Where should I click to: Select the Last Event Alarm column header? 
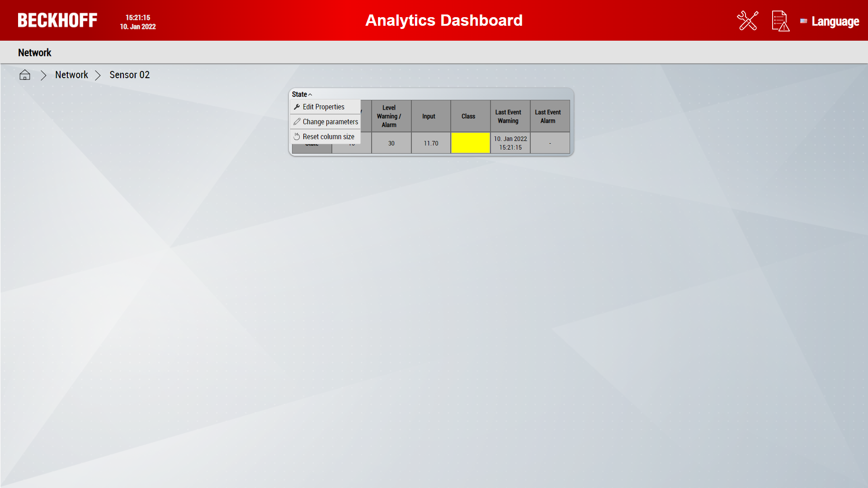(550, 116)
